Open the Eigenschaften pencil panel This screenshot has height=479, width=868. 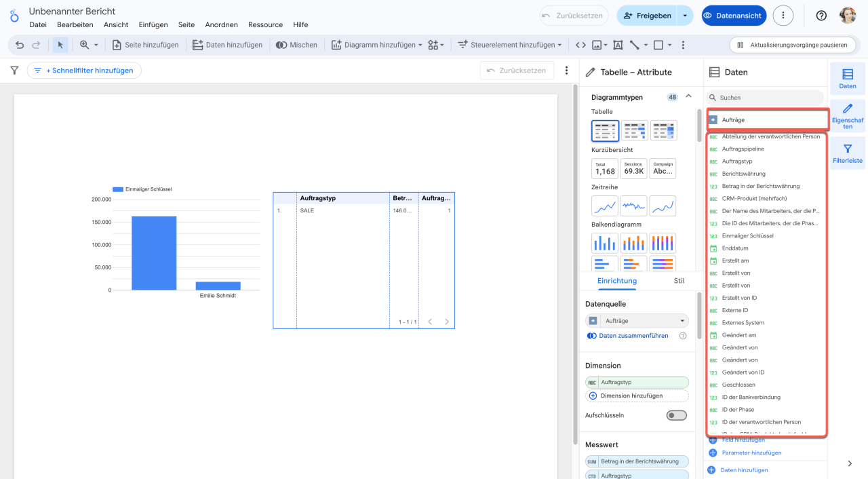[847, 116]
